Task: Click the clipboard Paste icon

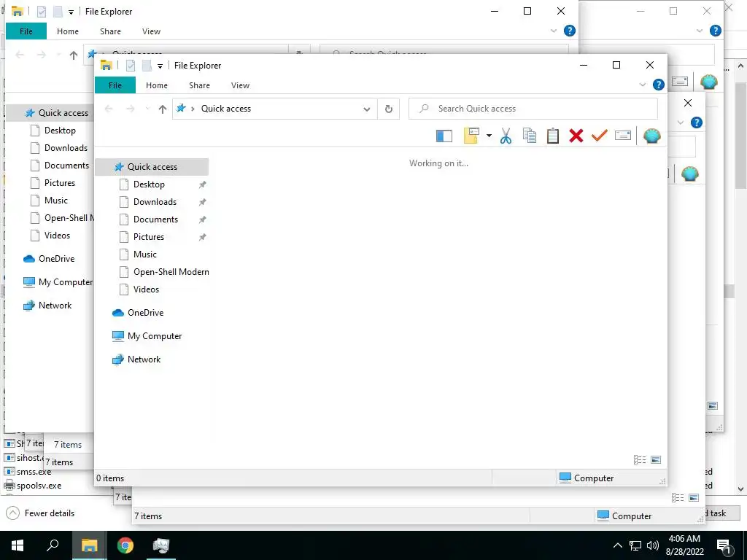Action: tap(553, 136)
